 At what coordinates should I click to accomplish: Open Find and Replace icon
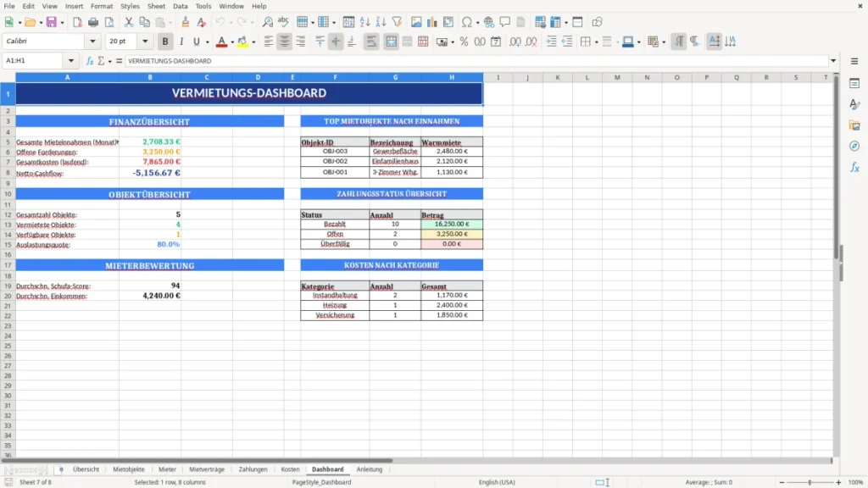coord(267,22)
